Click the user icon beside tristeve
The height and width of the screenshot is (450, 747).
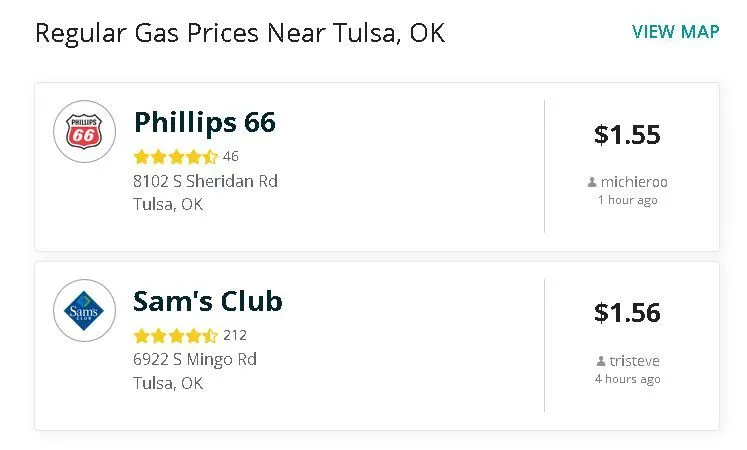tap(600, 362)
